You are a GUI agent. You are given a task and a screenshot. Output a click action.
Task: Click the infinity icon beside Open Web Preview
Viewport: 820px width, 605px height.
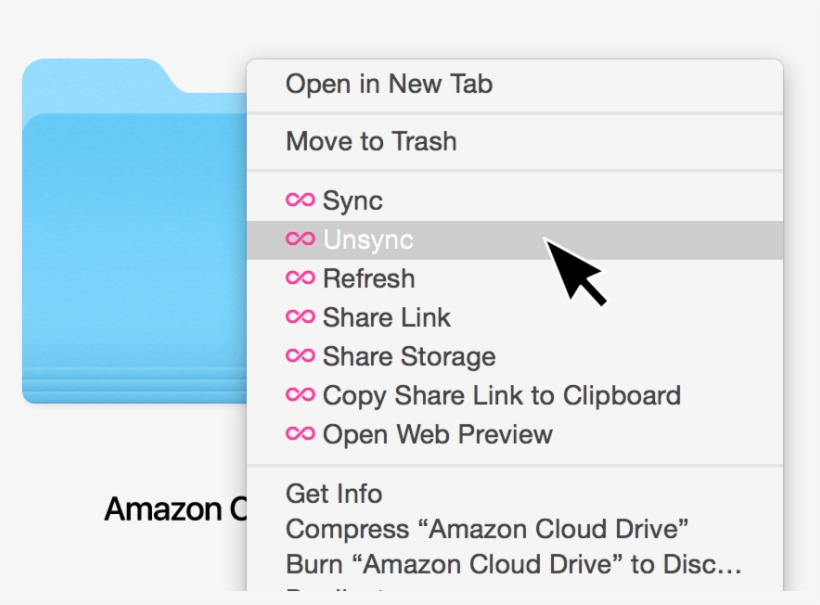click(300, 434)
